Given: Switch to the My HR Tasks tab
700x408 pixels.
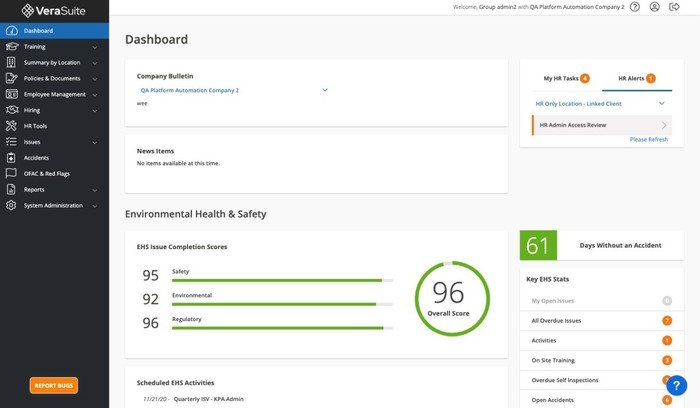Looking at the screenshot, I should pos(566,79).
